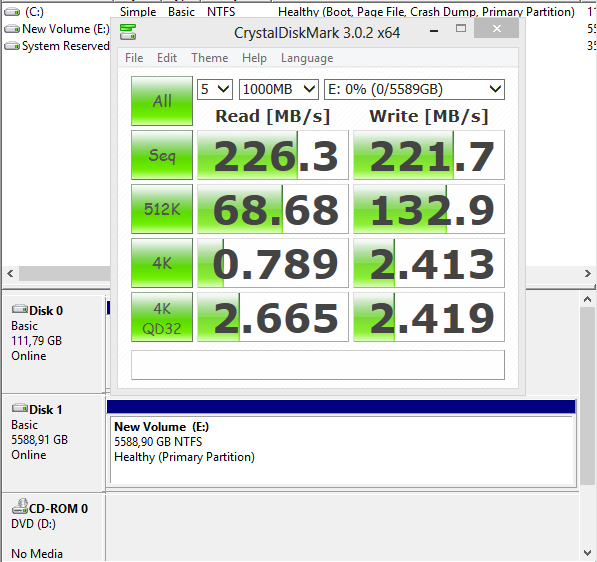
Task: Open the test count dropdown showing 5
Action: (215, 89)
